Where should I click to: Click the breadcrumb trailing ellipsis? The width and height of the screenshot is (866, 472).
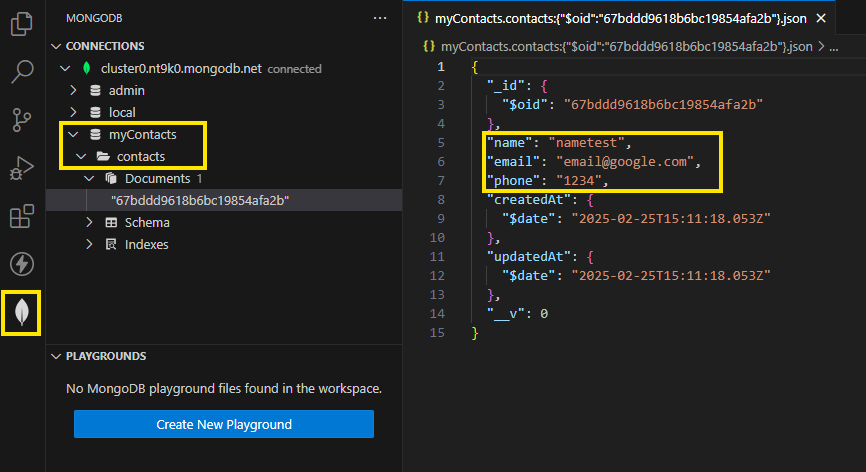click(x=834, y=47)
